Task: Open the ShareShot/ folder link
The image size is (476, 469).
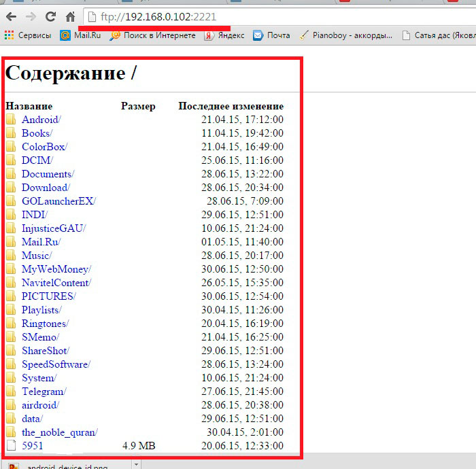Action: tap(46, 351)
